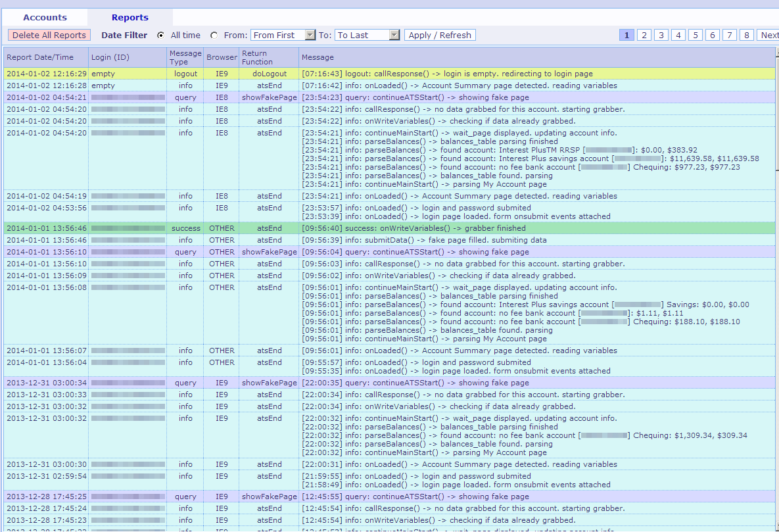Image resolution: width=779 pixels, height=532 pixels.
Task: Select the green success grabber finished row
Action: coord(389,228)
